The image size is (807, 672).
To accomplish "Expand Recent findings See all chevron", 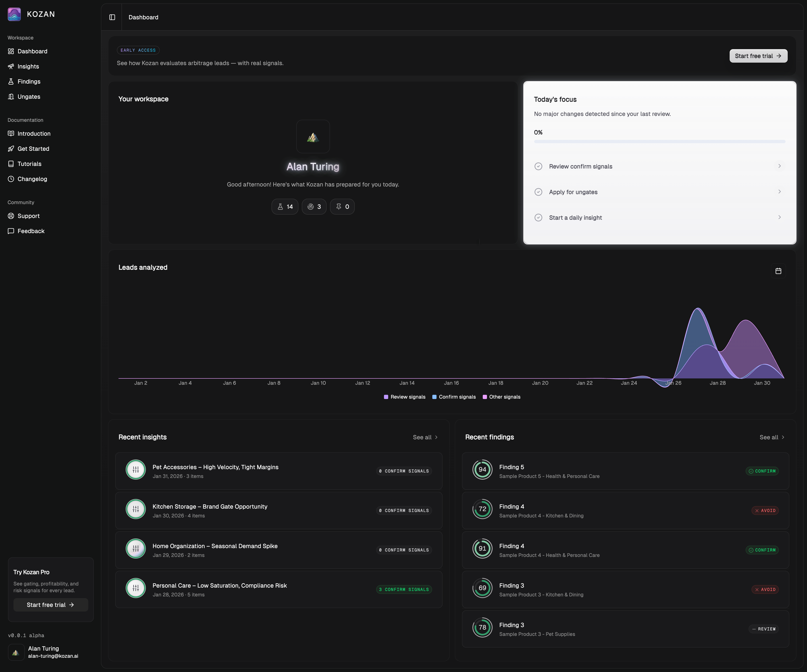I will 783,437.
